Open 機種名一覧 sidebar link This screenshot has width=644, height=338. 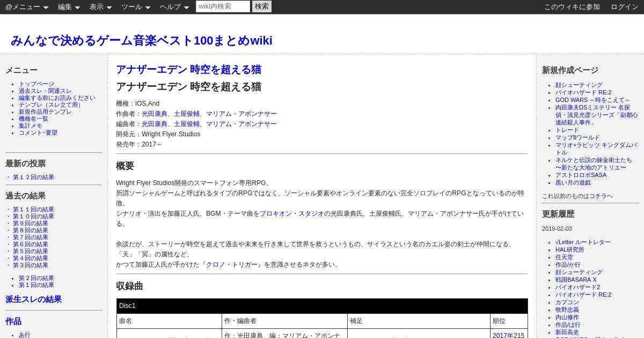33,119
